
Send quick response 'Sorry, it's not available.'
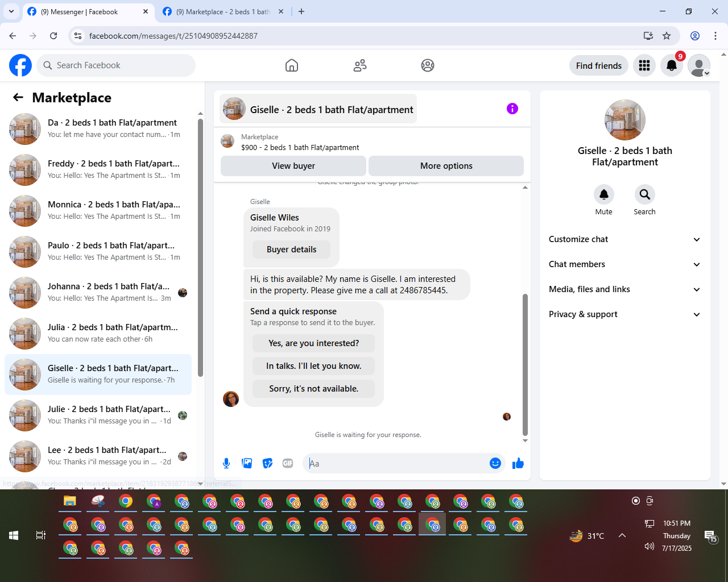314,389
